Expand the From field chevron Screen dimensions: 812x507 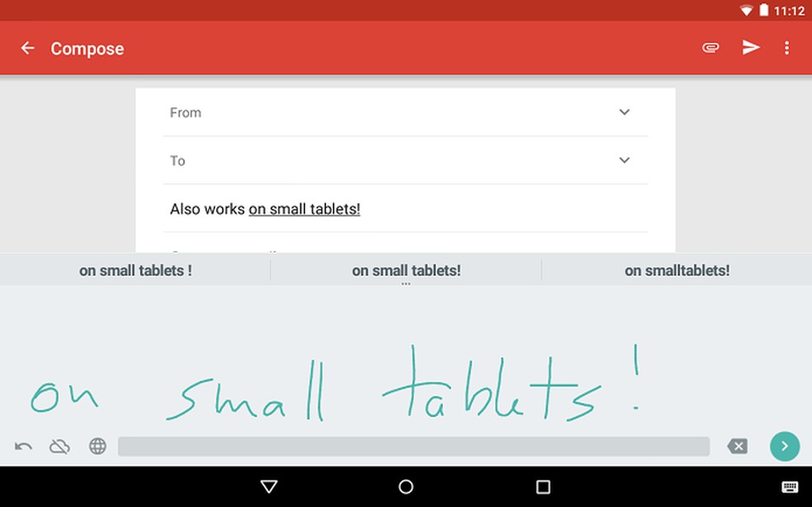(x=625, y=111)
